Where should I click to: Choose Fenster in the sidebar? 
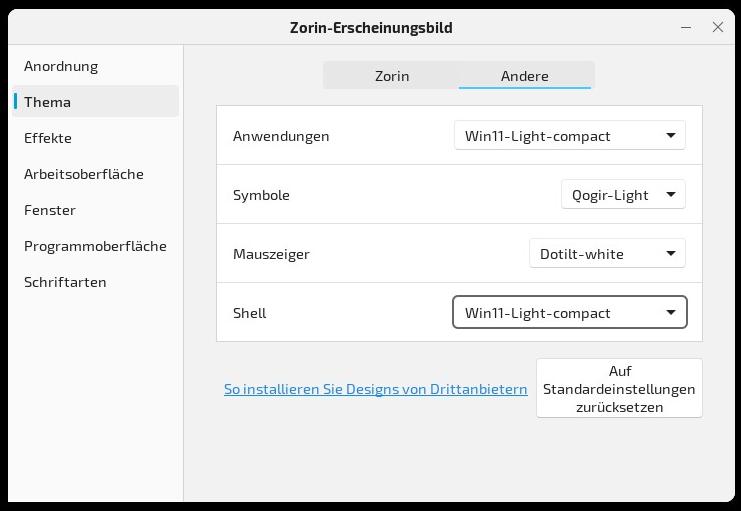pyautogui.click(x=50, y=210)
